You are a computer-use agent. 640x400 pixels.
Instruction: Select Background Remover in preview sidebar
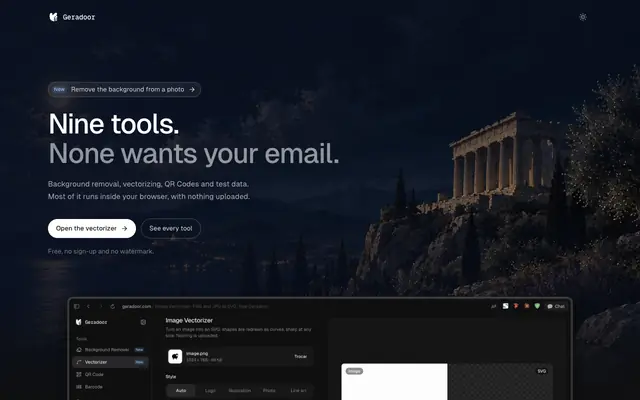110,350
